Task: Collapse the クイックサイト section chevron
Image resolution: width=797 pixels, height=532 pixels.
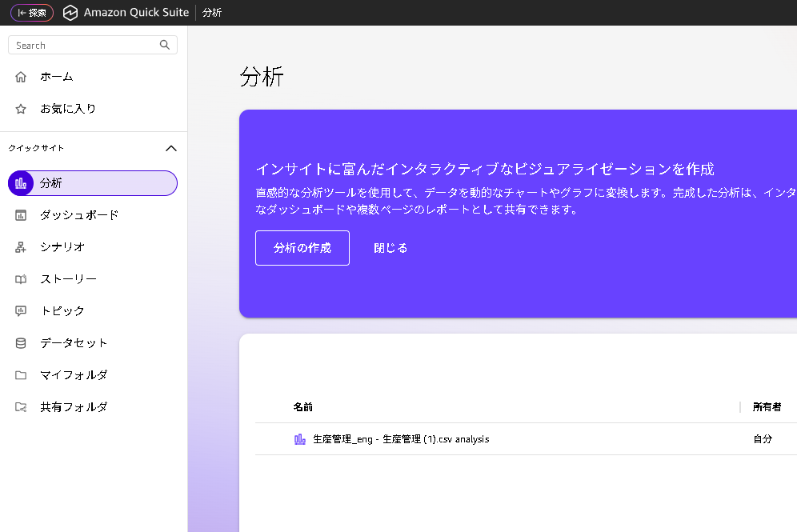Action: (170, 148)
